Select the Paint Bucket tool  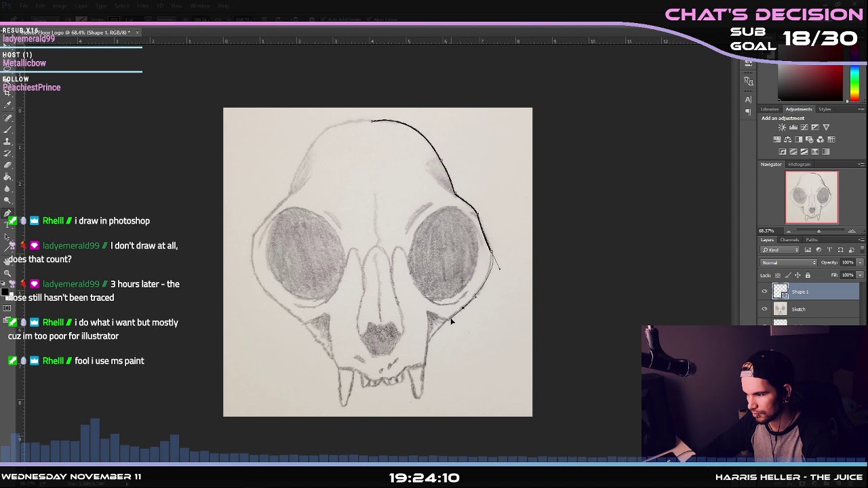click(x=7, y=177)
